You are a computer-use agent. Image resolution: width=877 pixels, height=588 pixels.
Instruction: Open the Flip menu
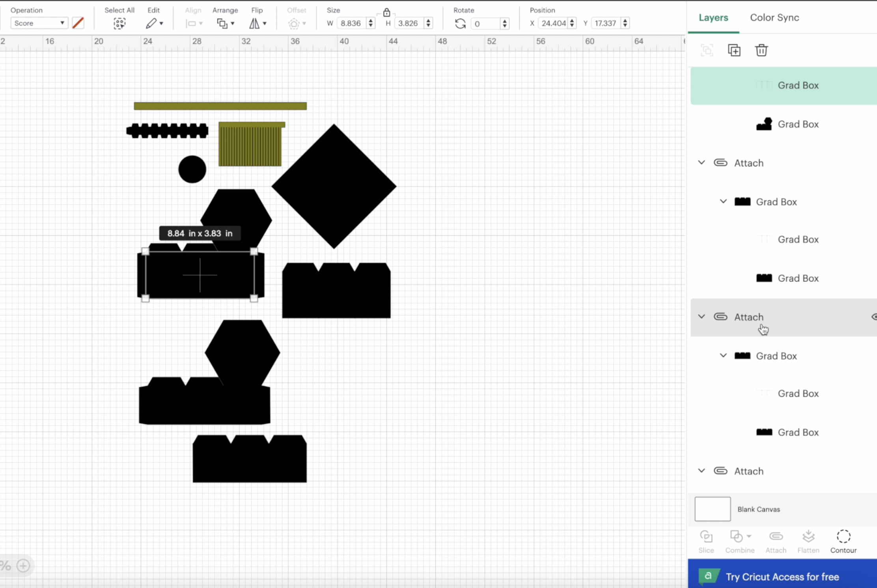(258, 24)
